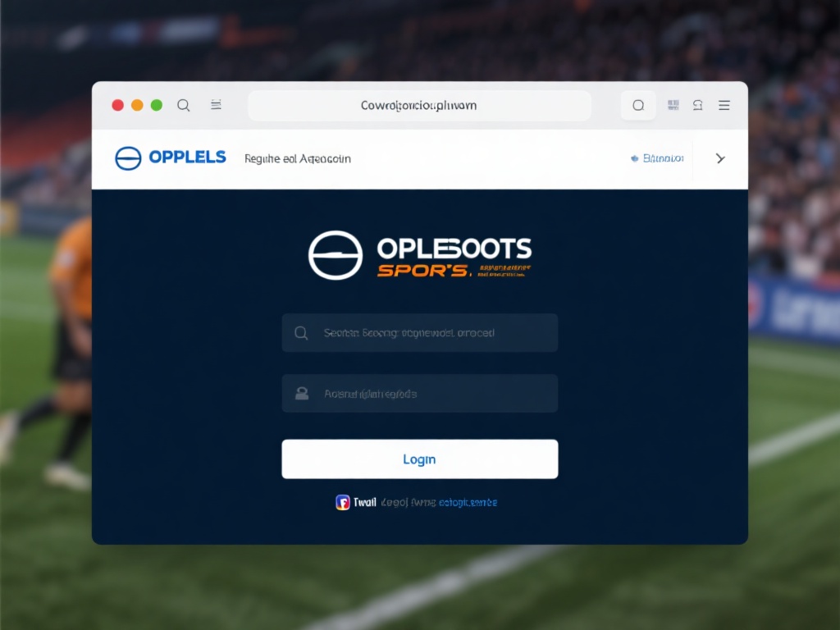The image size is (840, 630).
Task: Click the share icon in browser toolbar
Action: [x=697, y=105]
